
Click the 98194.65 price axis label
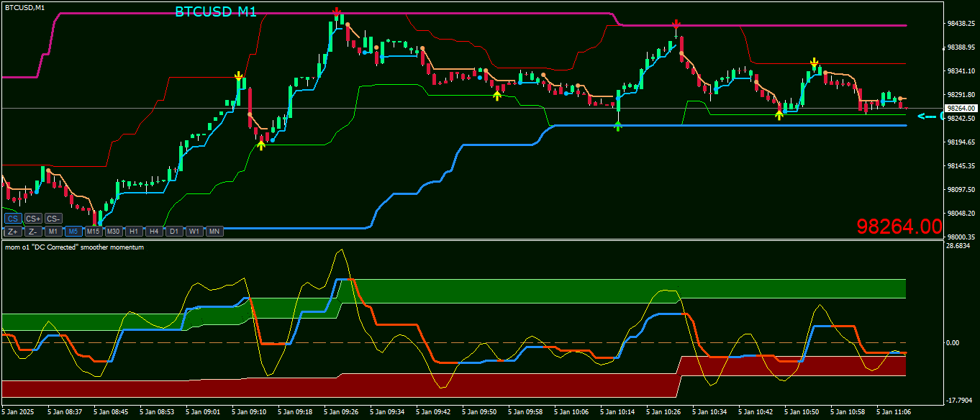click(961, 142)
